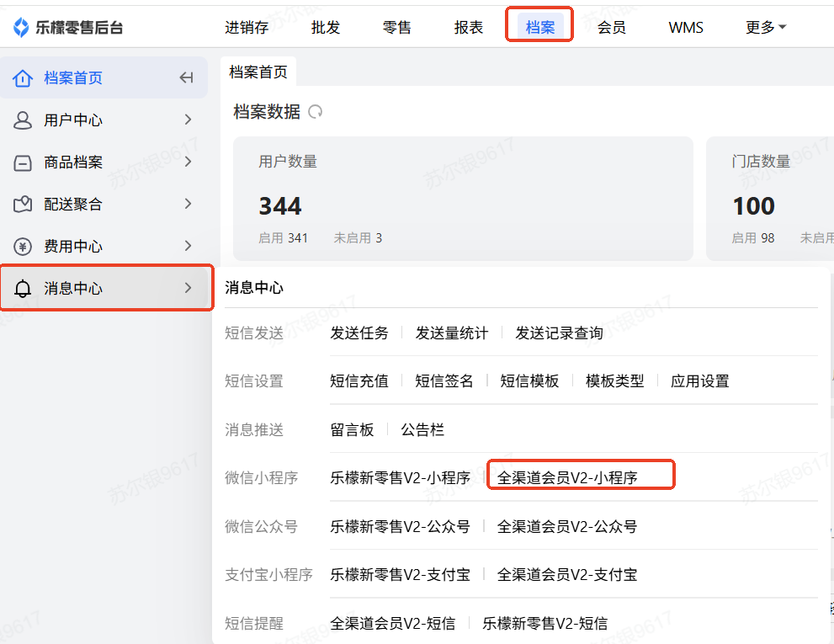Click the 消息推送 category label

(253, 429)
